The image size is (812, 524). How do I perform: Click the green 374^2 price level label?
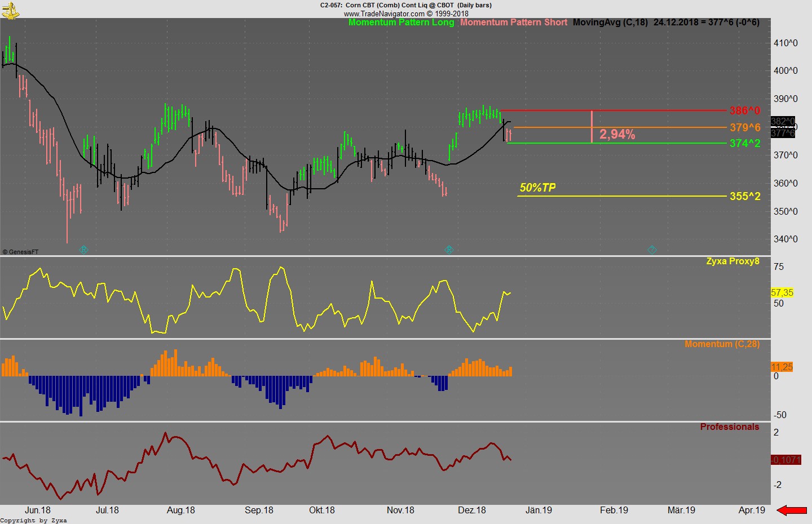pos(745,144)
